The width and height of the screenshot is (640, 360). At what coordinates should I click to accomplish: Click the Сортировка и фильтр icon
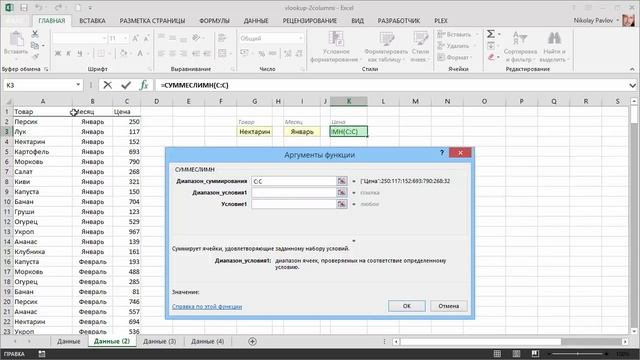(x=520, y=38)
